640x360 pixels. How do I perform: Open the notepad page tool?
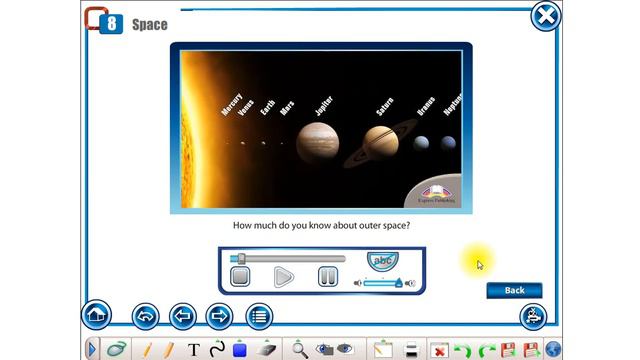[x=383, y=349]
